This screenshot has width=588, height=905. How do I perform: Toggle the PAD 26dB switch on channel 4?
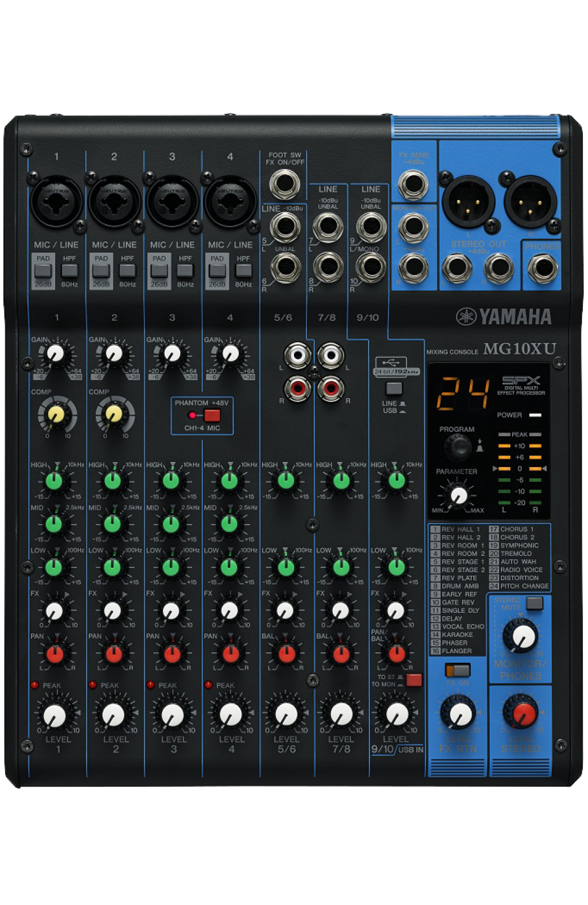217,271
